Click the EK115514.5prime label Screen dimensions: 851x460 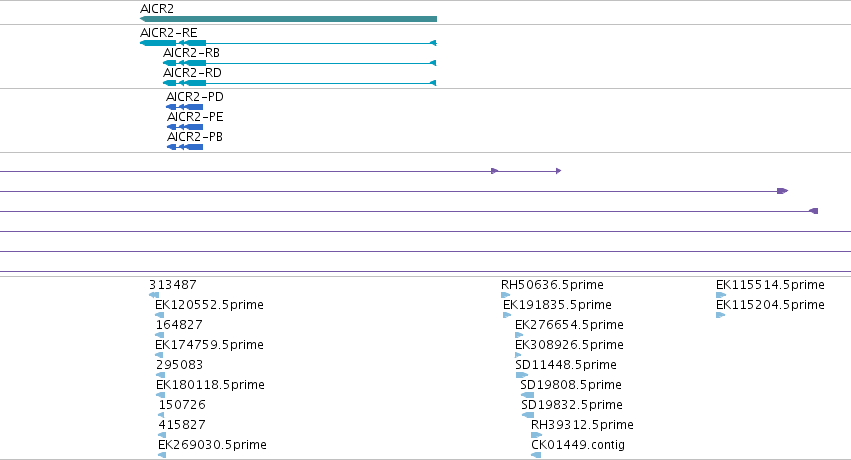(x=770, y=285)
